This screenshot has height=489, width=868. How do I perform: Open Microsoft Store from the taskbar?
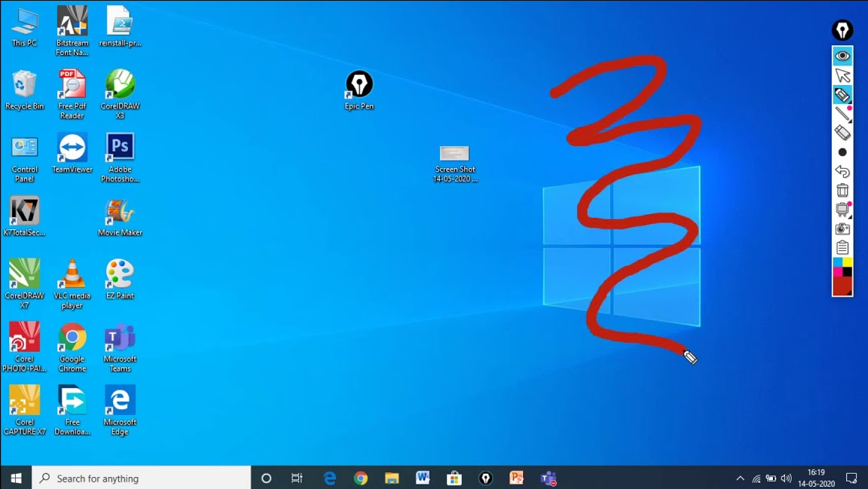pyautogui.click(x=454, y=478)
